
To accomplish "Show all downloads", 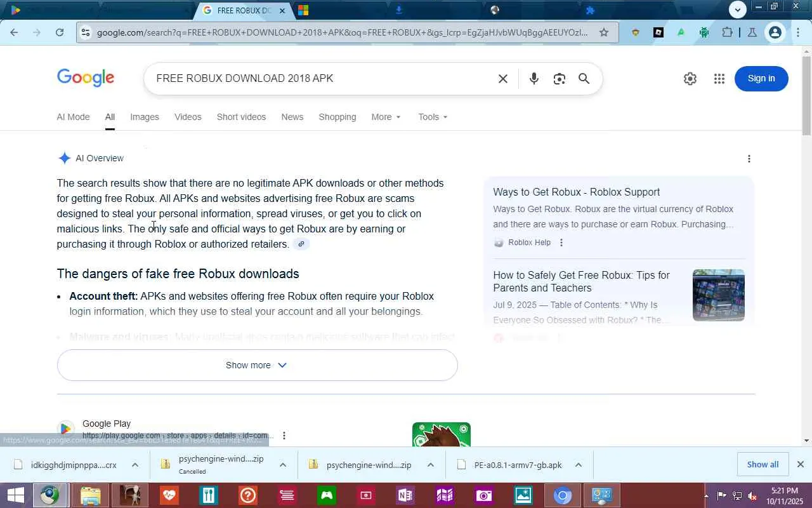I will tap(763, 464).
